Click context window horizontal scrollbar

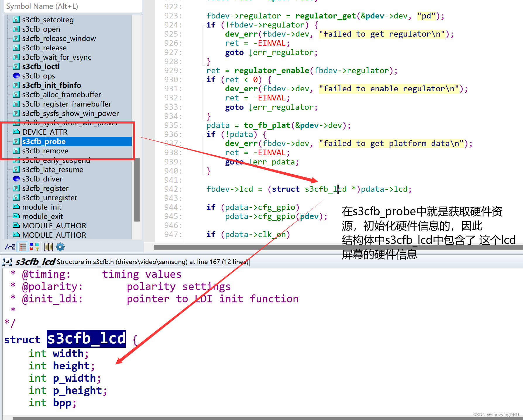(267, 418)
